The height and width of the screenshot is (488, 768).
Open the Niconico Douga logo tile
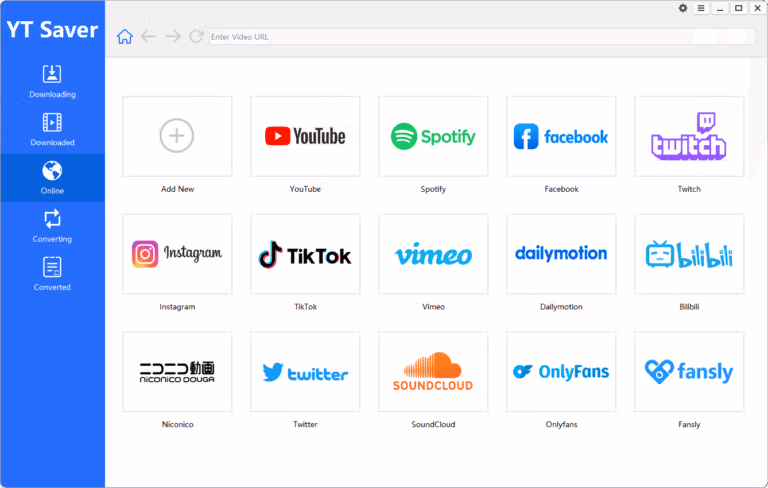177,371
